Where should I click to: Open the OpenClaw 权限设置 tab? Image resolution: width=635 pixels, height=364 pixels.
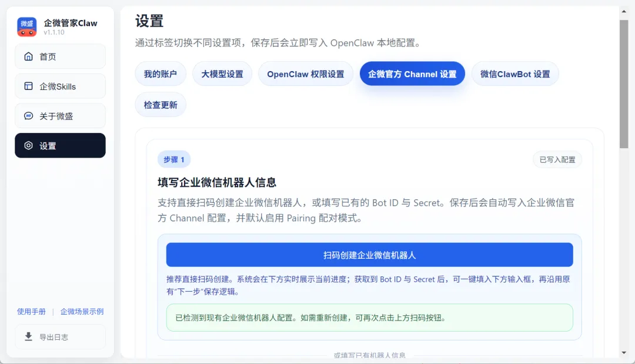306,74
